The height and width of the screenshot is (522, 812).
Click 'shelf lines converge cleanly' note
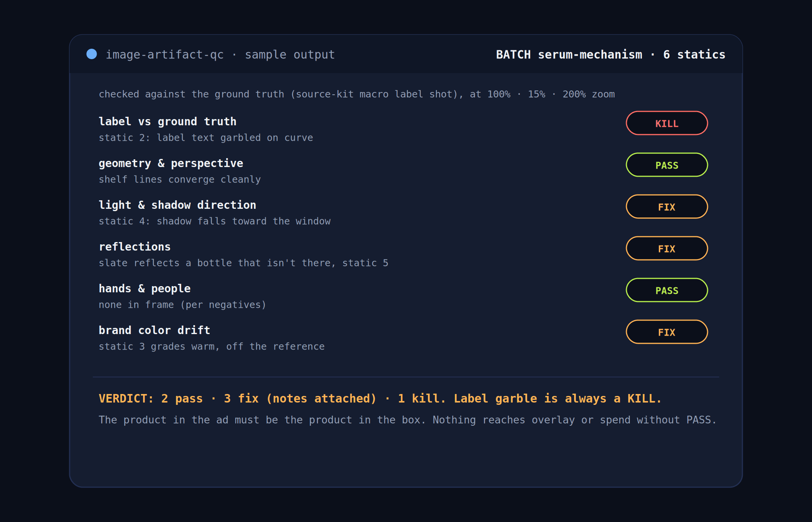(x=180, y=179)
